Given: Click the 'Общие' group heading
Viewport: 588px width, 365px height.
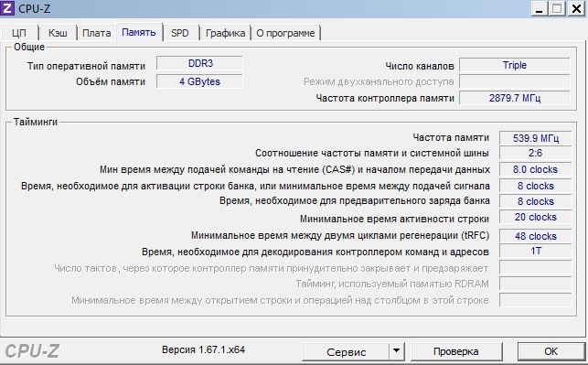Looking at the screenshot, I should [29, 47].
